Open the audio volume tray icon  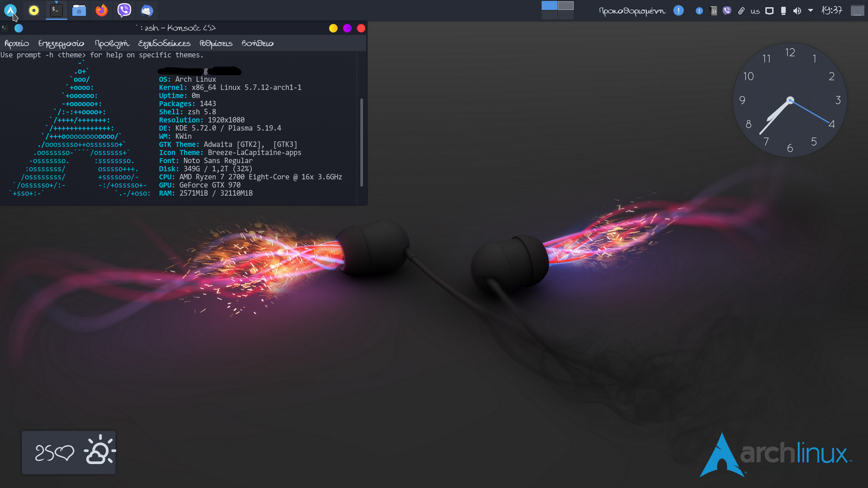click(x=797, y=11)
